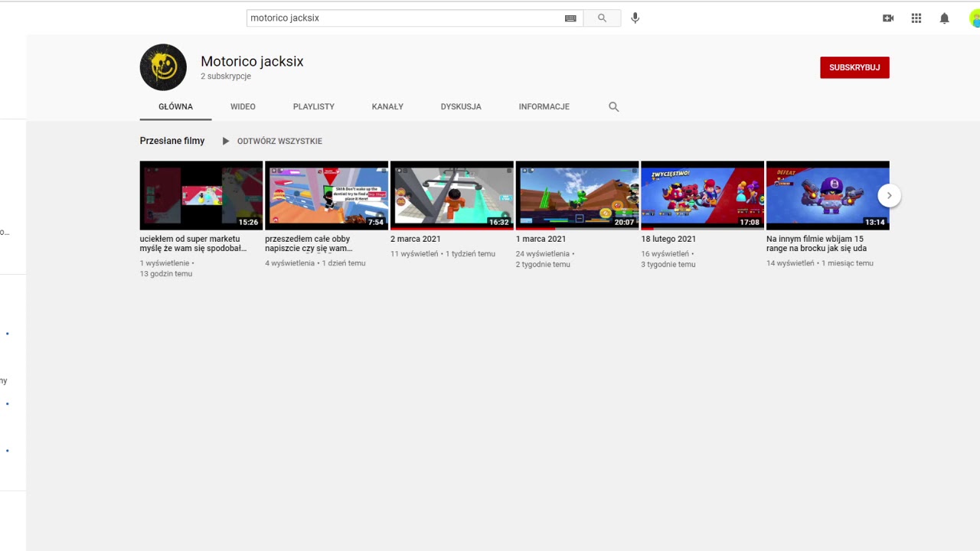The width and height of the screenshot is (980, 551).
Task: Open the 17:08 Zwycięstwo video thumbnail
Action: (702, 195)
